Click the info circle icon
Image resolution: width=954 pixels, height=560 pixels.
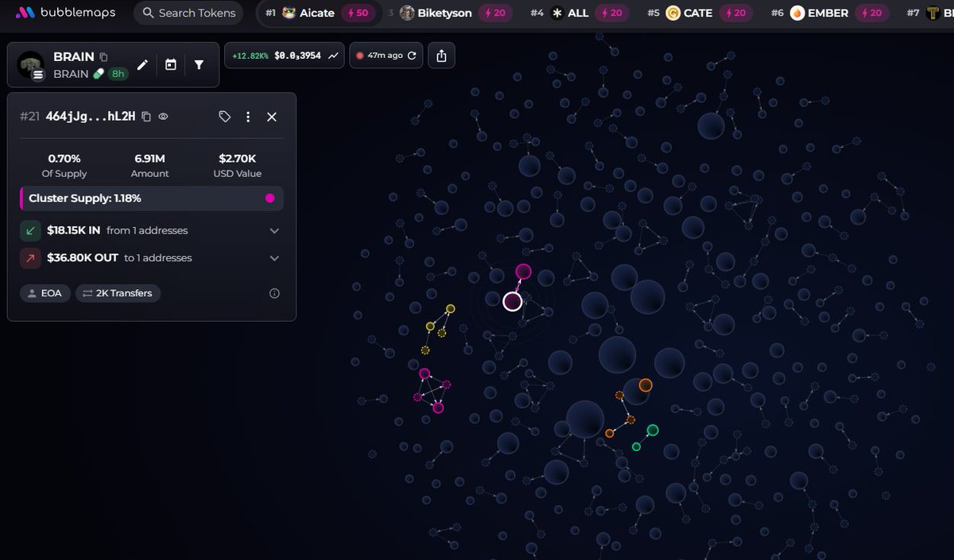coord(274,293)
